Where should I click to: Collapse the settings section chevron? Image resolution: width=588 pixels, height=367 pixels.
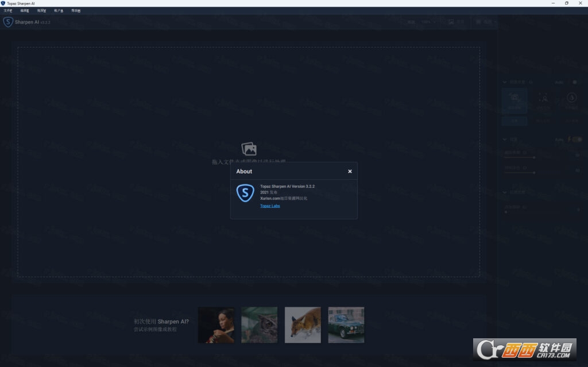click(x=505, y=139)
